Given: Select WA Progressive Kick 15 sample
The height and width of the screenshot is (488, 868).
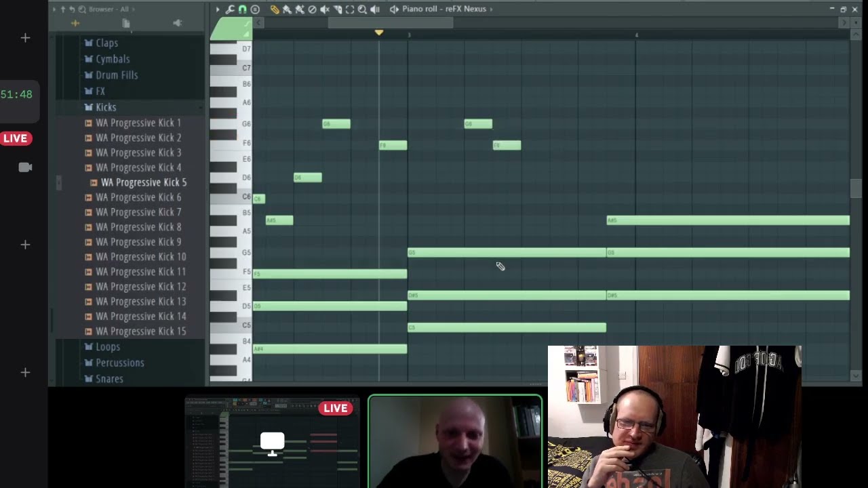Looking at the screenshot, I should point(140,331).
